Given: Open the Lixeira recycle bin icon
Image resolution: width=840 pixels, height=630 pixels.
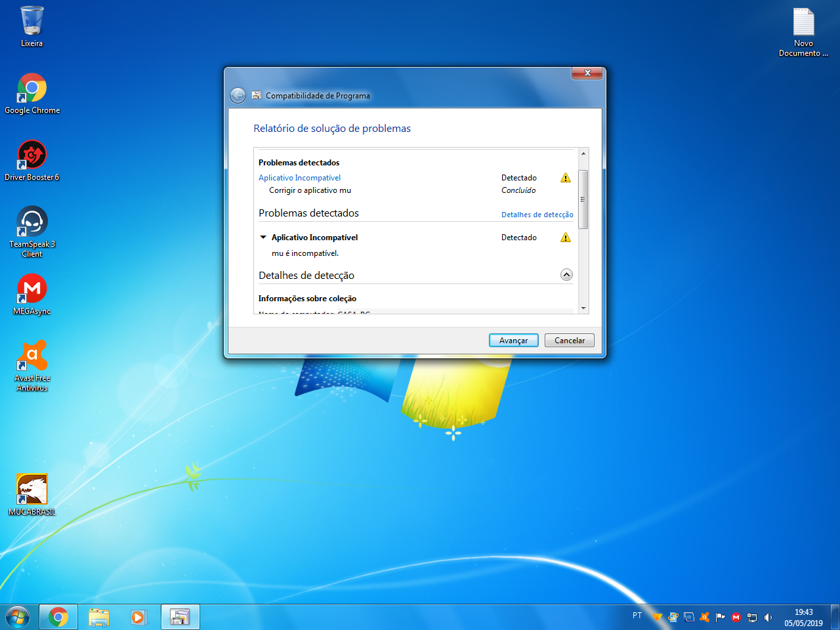Looking at the screenshot, I should pyautogui.click(x=31, y=22).
